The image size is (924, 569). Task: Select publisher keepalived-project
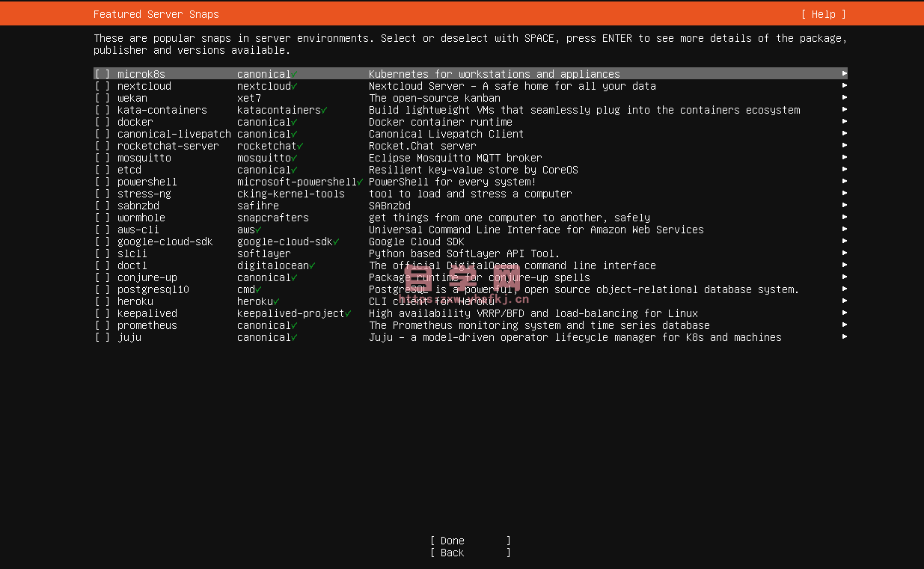click(x=291, y=313)
